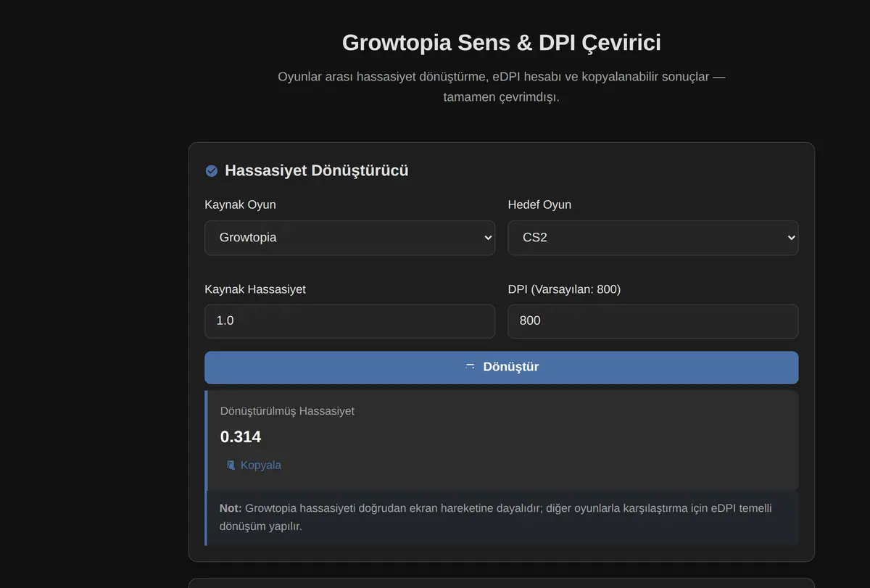
Task: Click the convert icon inside Dönüştür button
Action: click(x=470, y=367)
